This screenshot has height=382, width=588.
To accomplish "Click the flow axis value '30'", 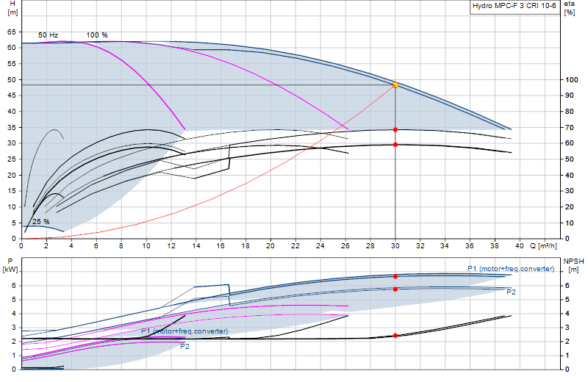I will tap(395, 246).
